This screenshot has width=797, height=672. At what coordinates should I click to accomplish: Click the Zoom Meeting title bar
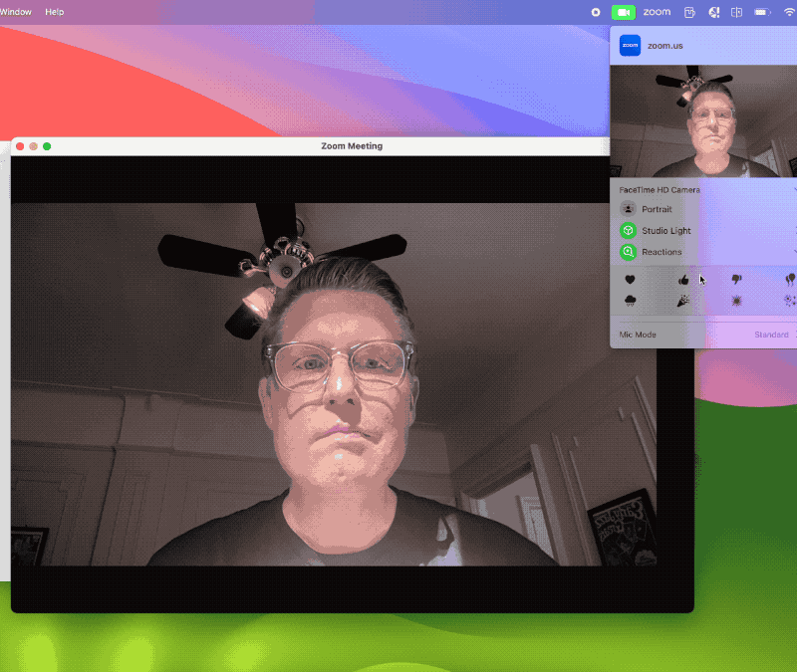pos(310,146)
